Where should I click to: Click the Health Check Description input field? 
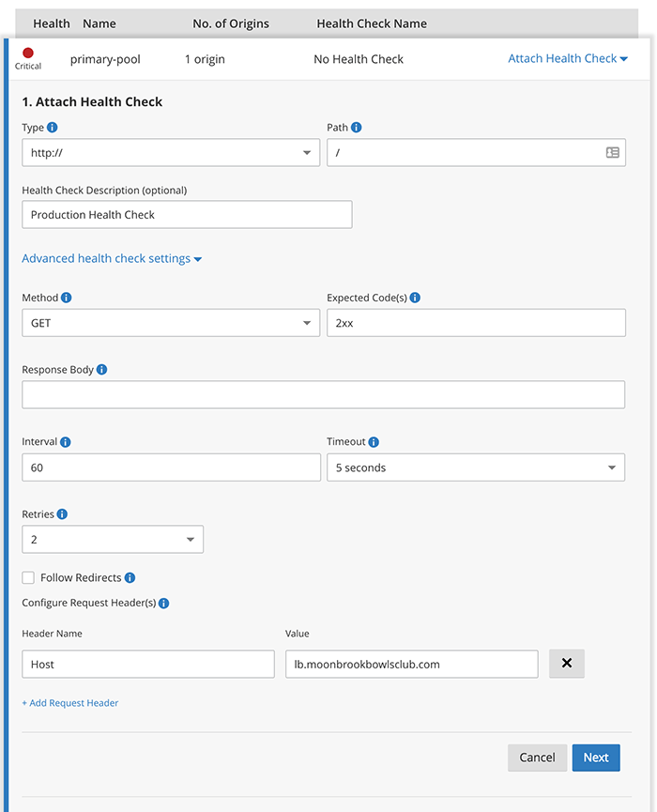(x=187, y=215)
